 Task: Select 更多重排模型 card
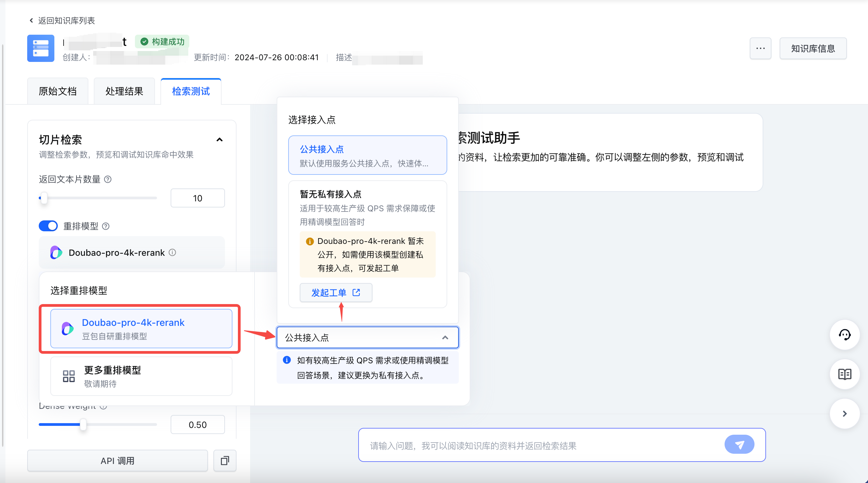pyautogui.click(x=141, y=376)
